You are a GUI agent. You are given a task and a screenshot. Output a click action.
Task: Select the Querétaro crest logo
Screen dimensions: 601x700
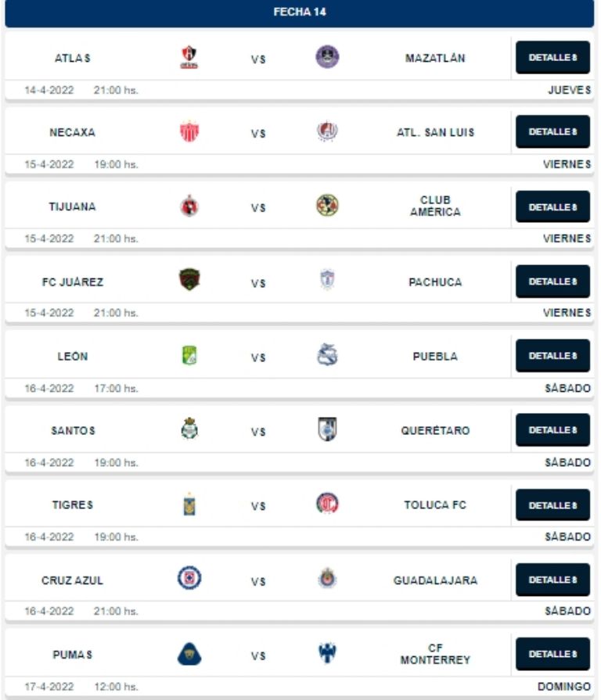point(327,429)
